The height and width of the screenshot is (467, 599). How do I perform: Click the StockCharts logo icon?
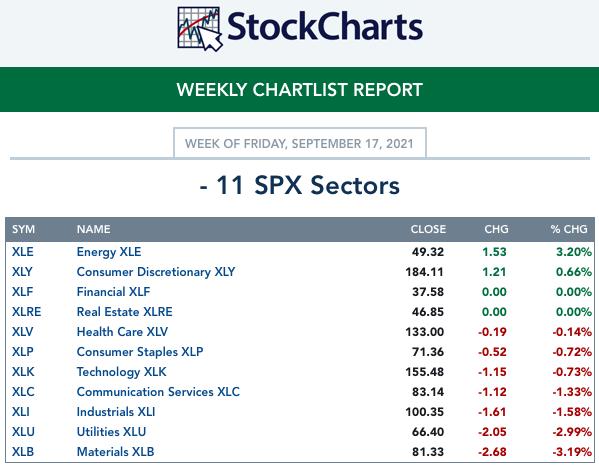(x=200, y=29)
